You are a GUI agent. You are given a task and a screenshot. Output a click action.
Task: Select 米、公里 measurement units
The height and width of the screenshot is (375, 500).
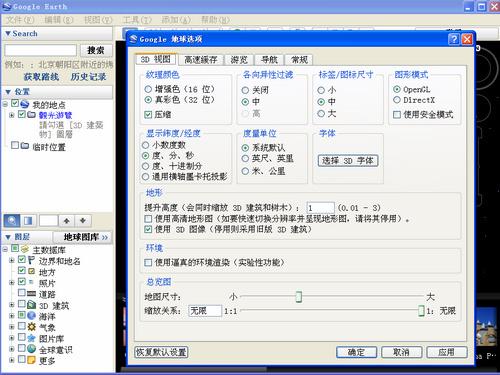245,171
